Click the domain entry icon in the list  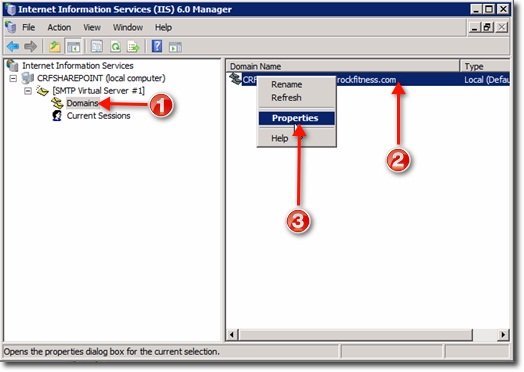pos(236,79)
